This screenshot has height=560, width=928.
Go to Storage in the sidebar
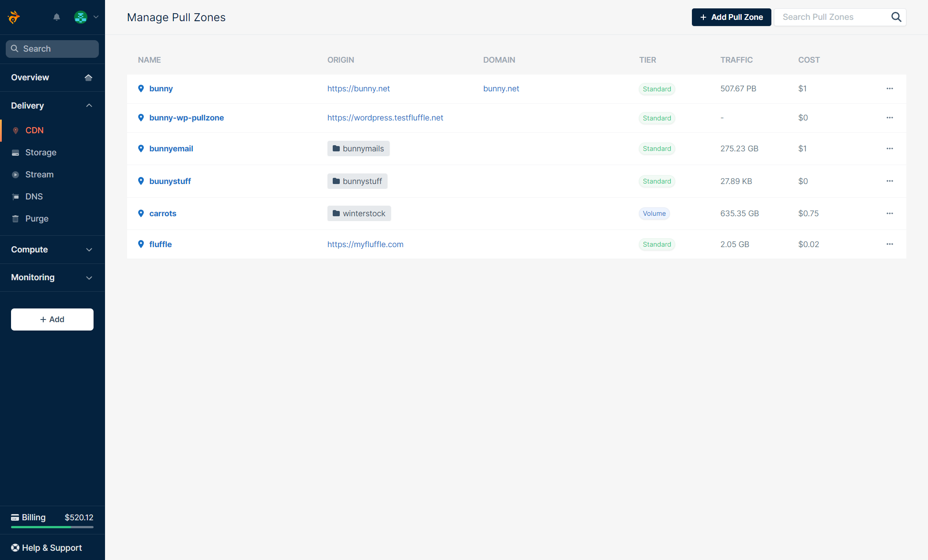41,153
